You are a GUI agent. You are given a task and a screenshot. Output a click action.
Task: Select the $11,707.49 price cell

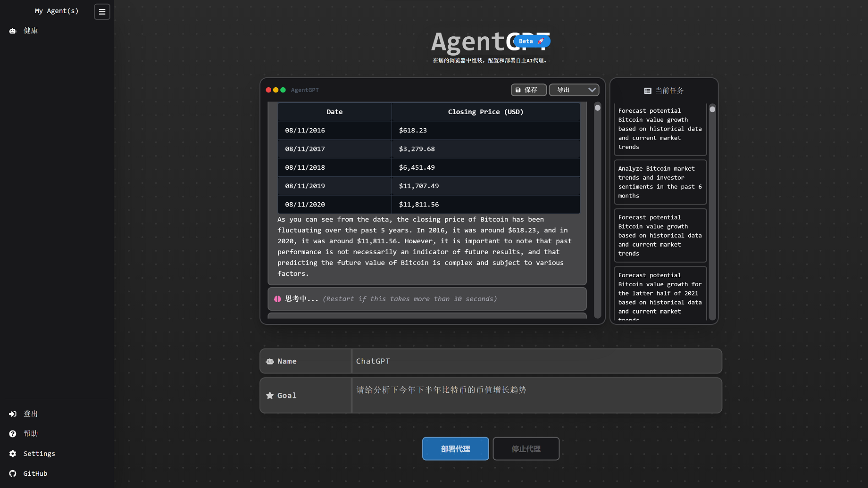(x=485, y=186)
